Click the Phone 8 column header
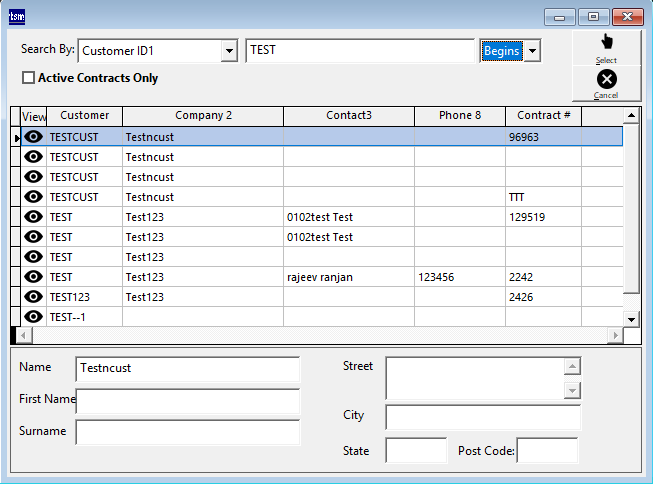Screen dimensions: 653x484 point(459,116)
